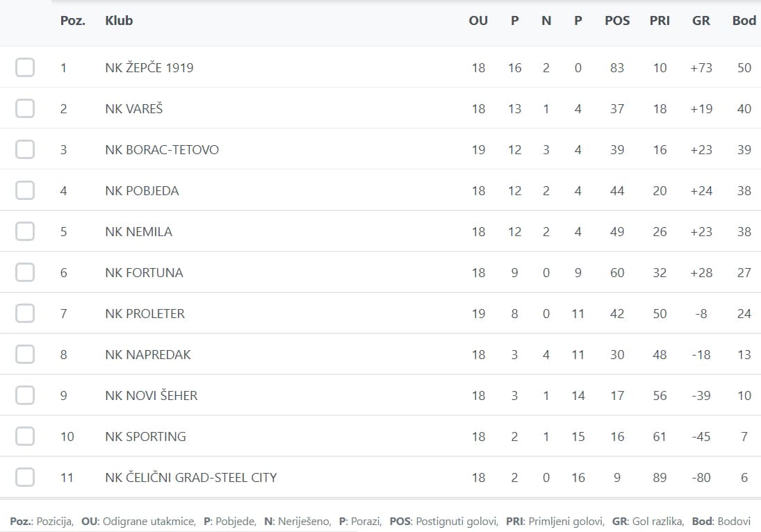Open the NK ŽEPČE 1919 club name
Viewport: 761px width, 532px height.
pos(149,67)
